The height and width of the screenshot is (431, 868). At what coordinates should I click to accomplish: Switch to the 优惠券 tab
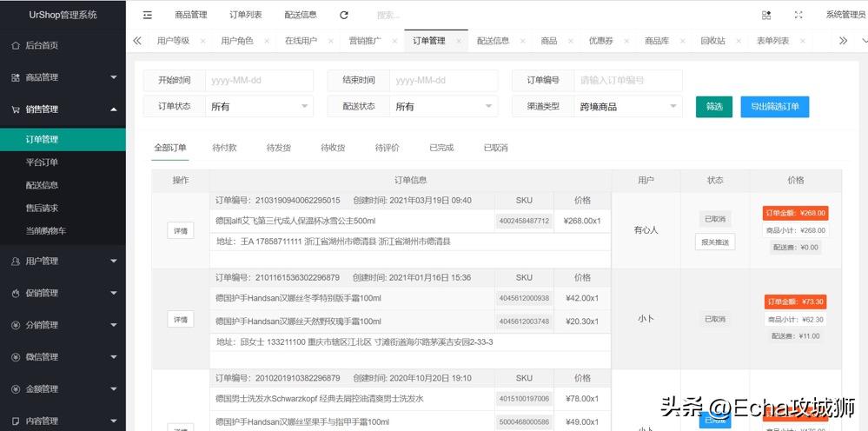[600, 41]
